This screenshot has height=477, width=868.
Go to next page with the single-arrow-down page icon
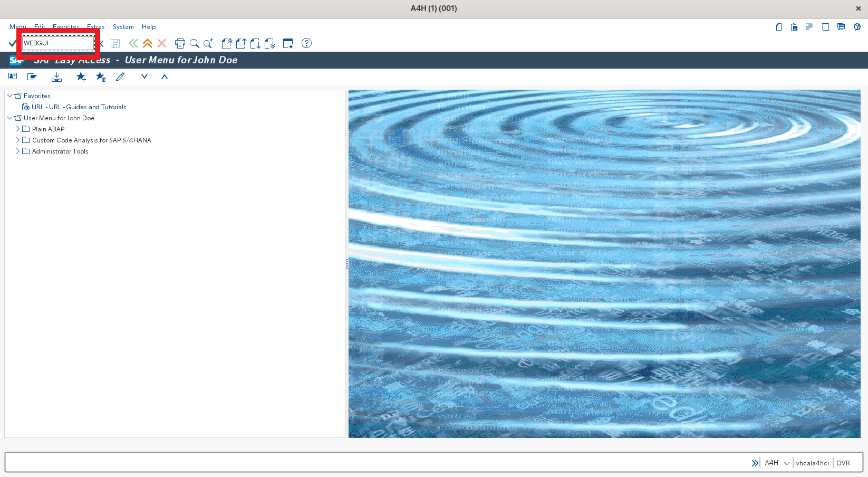pyautogui.click(x=255, y=43)
